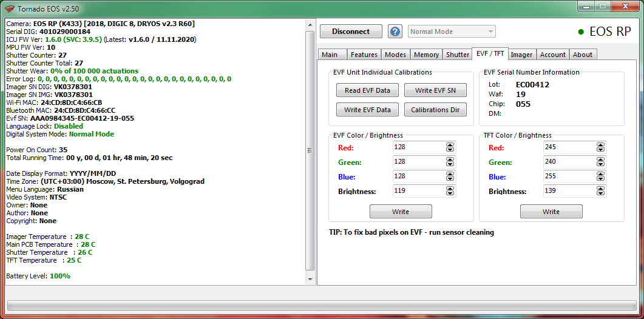Switch to the Features tab
Viewport: 644px width, 319px height.
click(364, 55)
